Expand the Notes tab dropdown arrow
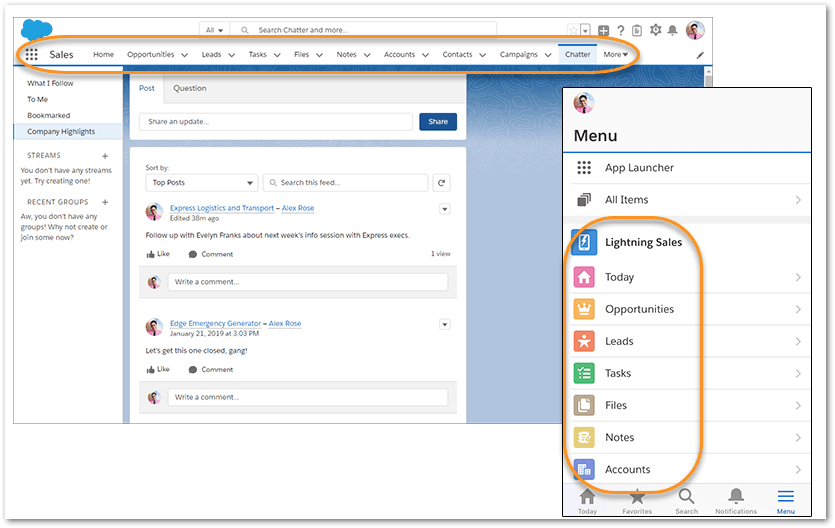This screenshot has height=528, width=835. click(367, 55)
